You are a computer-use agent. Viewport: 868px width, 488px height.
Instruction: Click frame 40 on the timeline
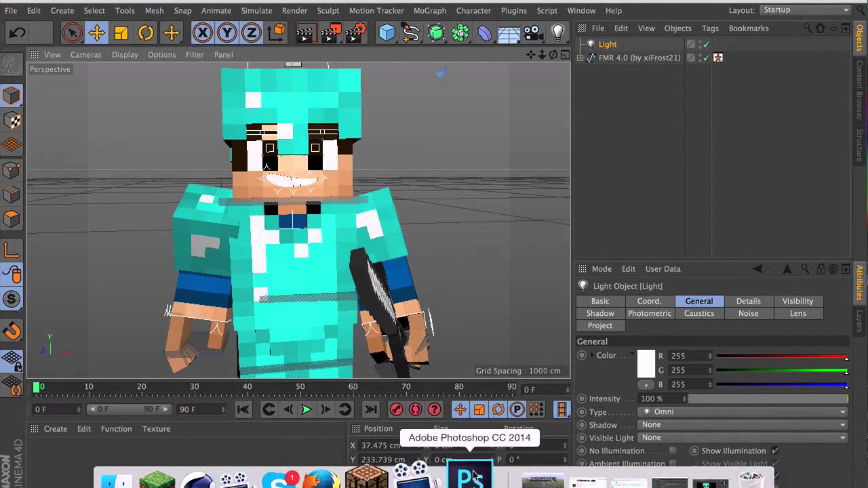pos(247,387)
